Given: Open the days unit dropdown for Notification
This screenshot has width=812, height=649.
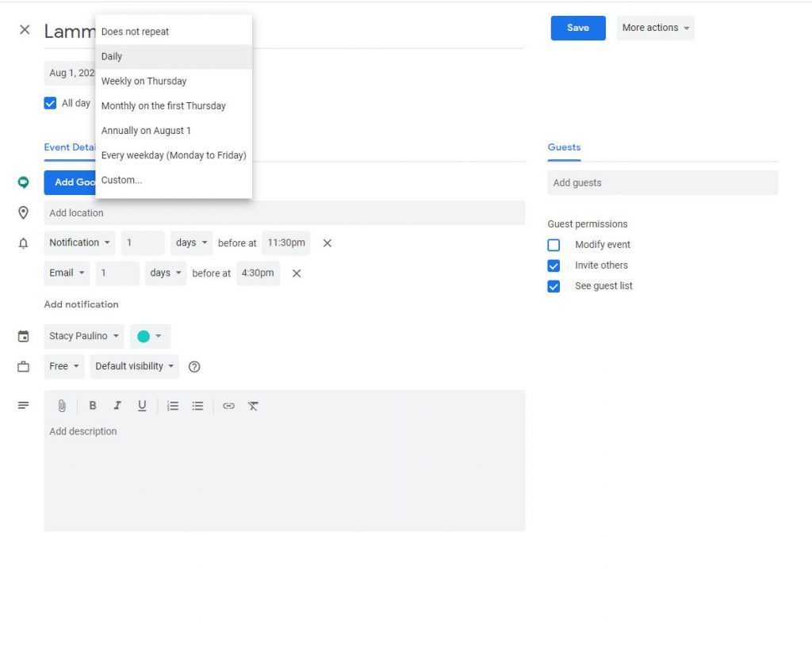Looking at the screenshot, I should (192, 242).
